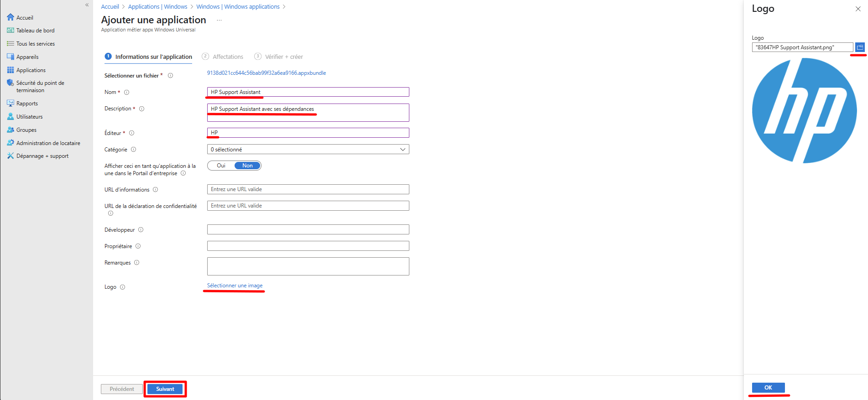Click info icon under URL de la déclaration de confidentialité
868x400 pixels.
coord(110,213)
